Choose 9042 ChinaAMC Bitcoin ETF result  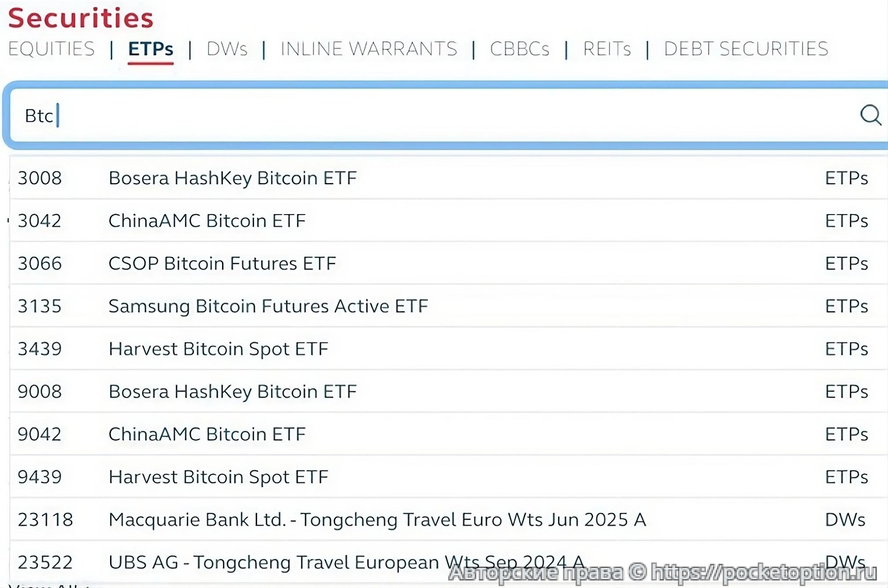[x=207, y=434]
